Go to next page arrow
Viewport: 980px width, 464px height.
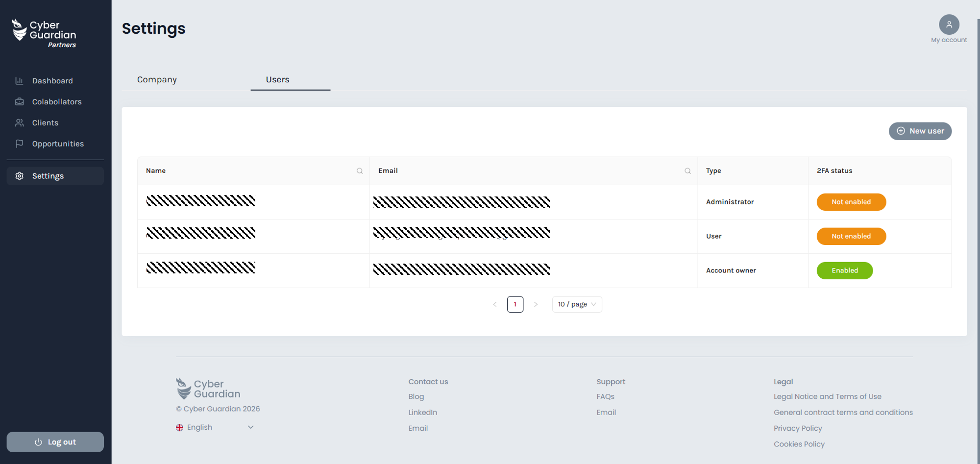click(x=536, y=304)
